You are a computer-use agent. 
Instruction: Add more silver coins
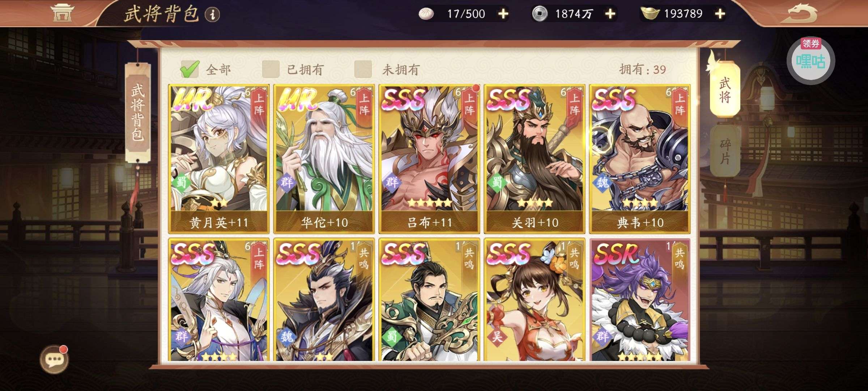click(610, 14)
